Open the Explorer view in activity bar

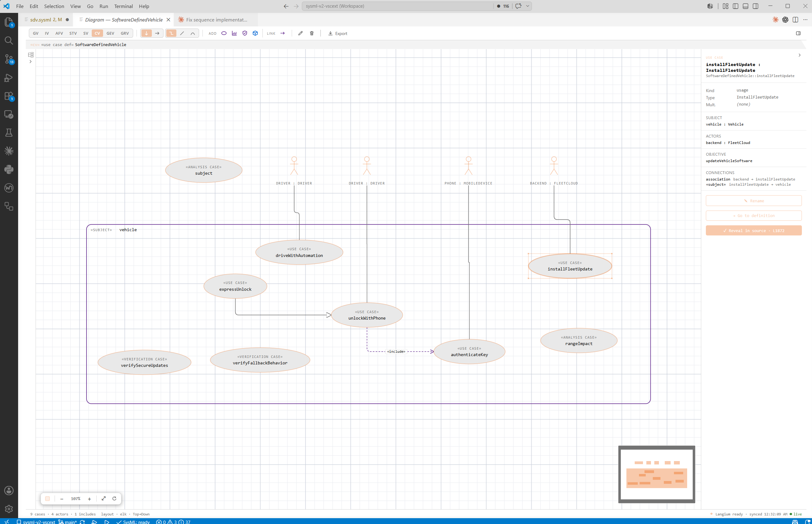click(x=9, y=22)
